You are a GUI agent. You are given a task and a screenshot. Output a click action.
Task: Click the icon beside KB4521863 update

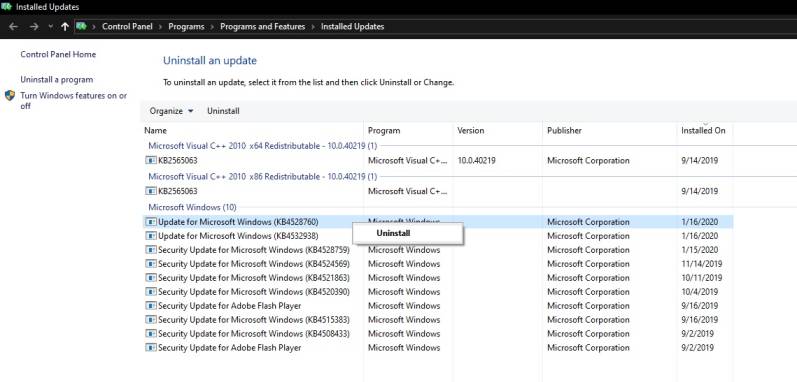point(150,278)
